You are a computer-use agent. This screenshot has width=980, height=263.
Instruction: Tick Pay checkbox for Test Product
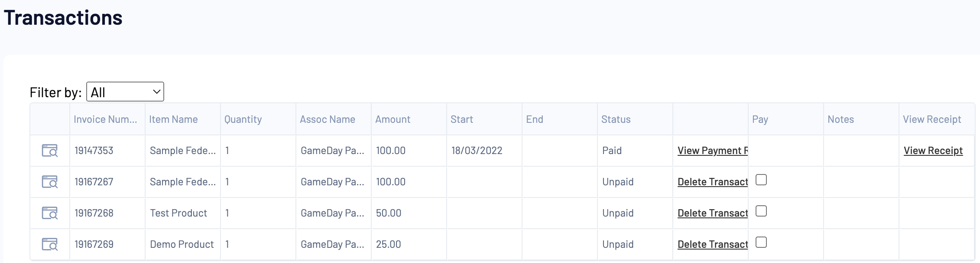point(761,211)
